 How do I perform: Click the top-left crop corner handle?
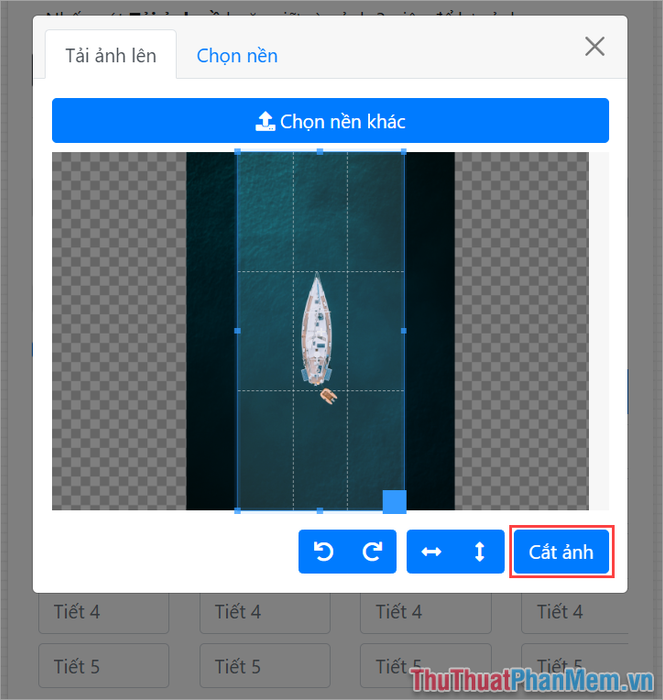point(238,152)
